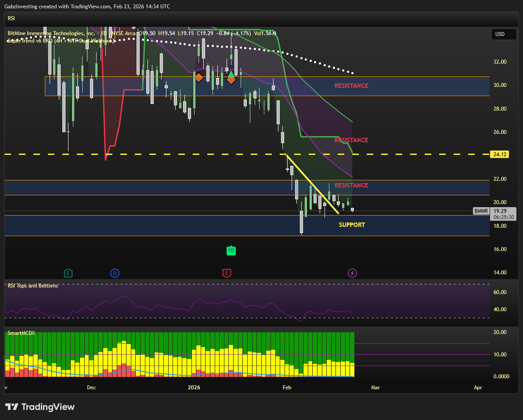The image size is (523, 420).
Task: Click the SmartMCDX indicator legend
Action: tap(22, 333)
